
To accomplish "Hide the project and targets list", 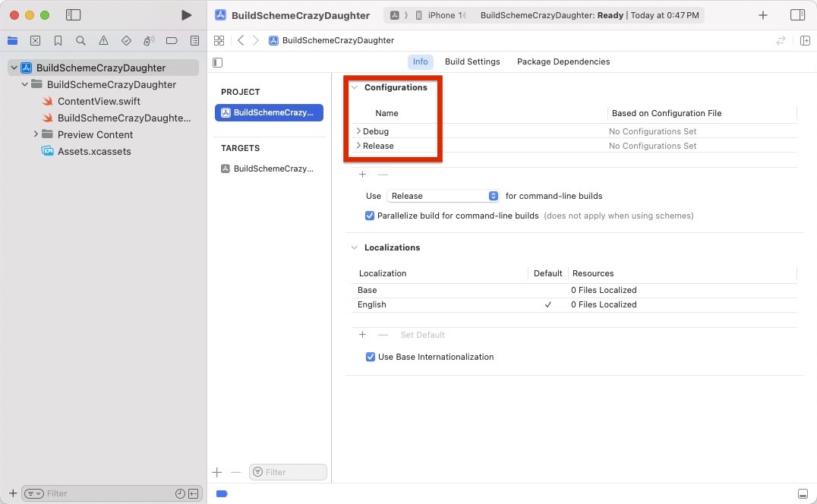I will coord(218,62).
